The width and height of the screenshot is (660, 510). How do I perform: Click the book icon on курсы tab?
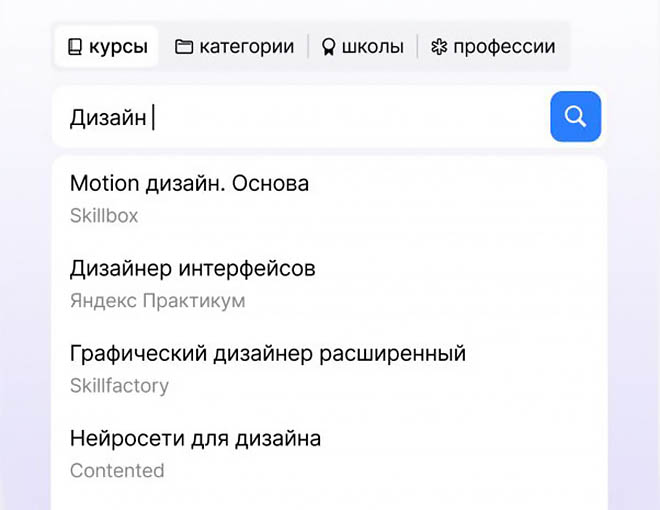click(74, 47)
